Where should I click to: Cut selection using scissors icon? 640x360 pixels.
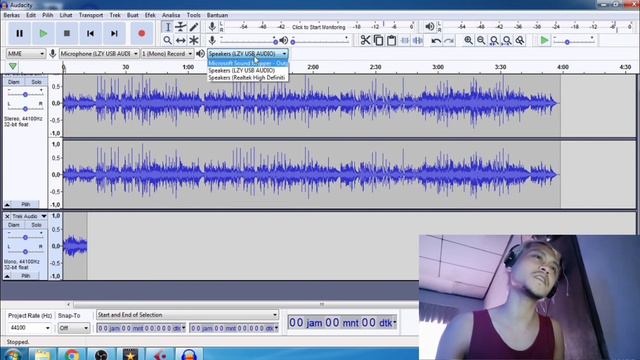(x=365, y=40)
